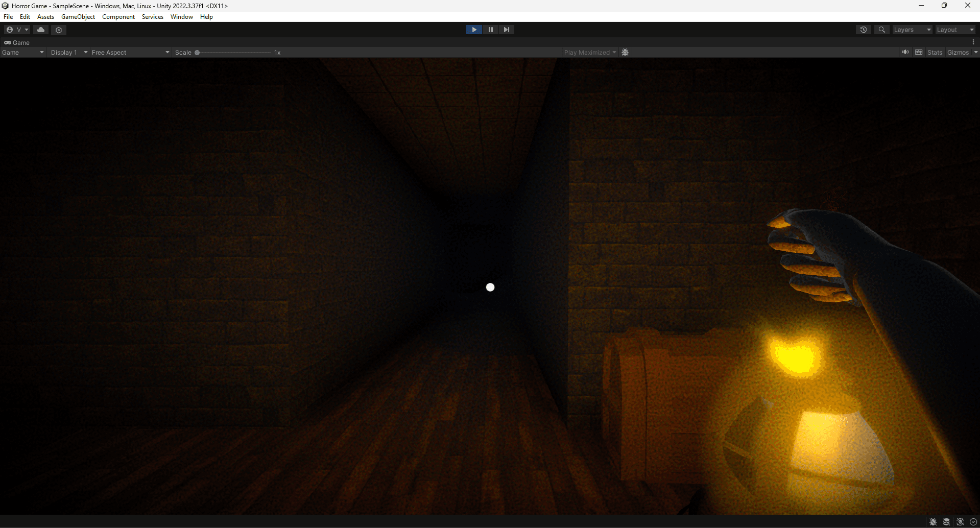
Task: Open the Preferences gear icon
Action: (59, 30)
